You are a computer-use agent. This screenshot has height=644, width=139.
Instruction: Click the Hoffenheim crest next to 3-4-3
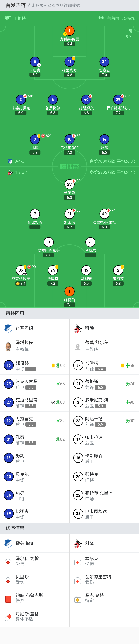(x=10, y=161)
